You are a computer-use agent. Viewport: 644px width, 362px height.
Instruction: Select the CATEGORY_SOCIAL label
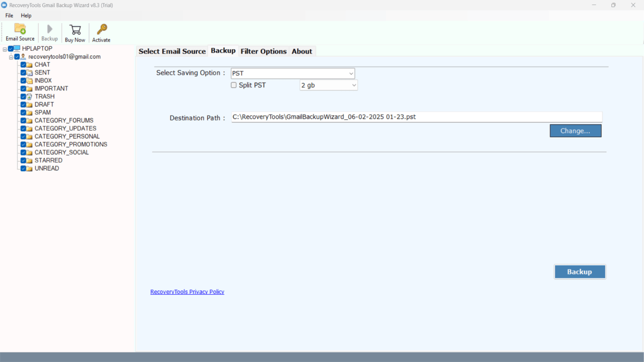(x=62, y=152)
